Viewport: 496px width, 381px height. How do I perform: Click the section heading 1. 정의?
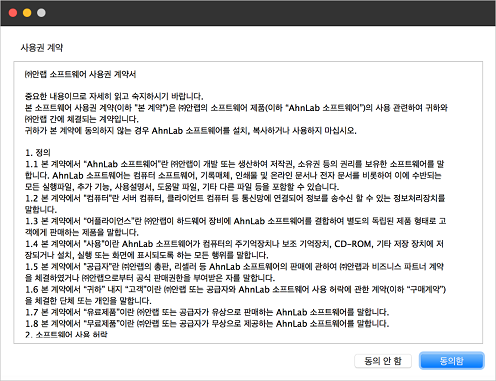click(38, 153)
